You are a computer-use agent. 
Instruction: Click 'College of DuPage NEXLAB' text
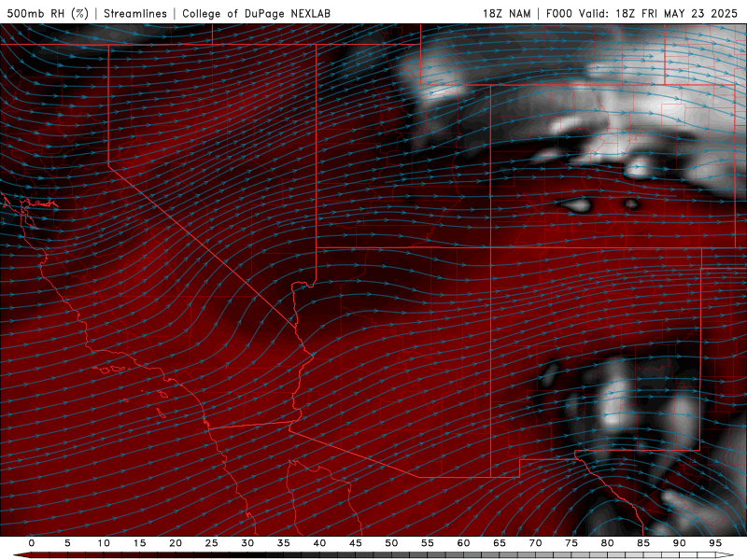[x=256, y=13]
